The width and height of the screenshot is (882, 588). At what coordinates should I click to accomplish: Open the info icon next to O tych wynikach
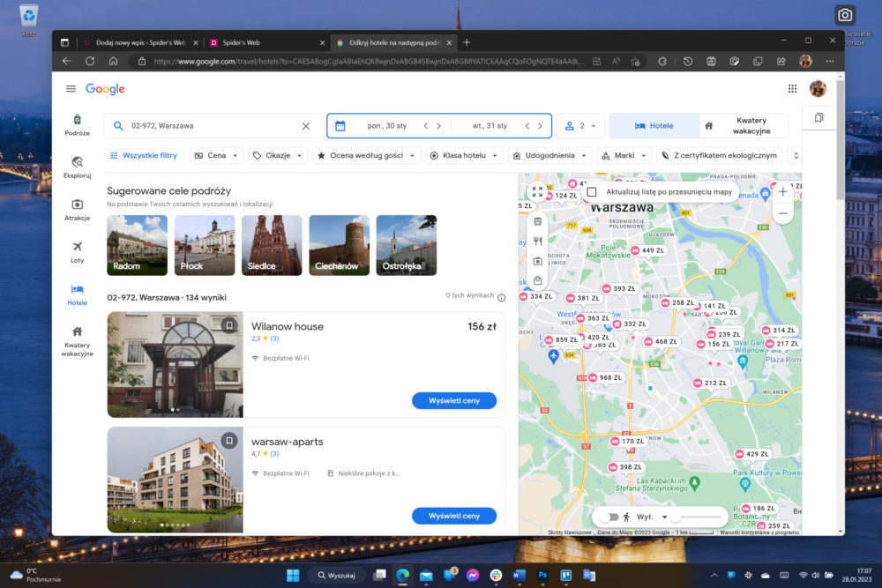(501, 297)
